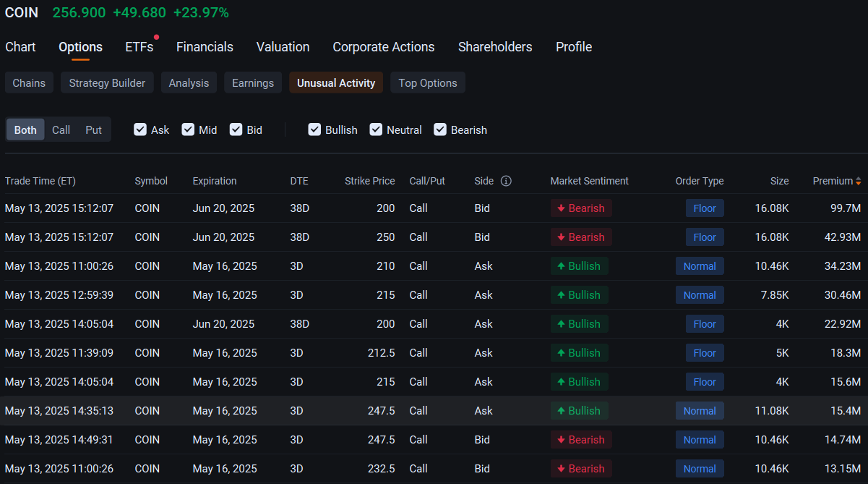Click the Bearish badge on the 200 strike row
The width and height of the screenshot is (868, 484).
581,208
